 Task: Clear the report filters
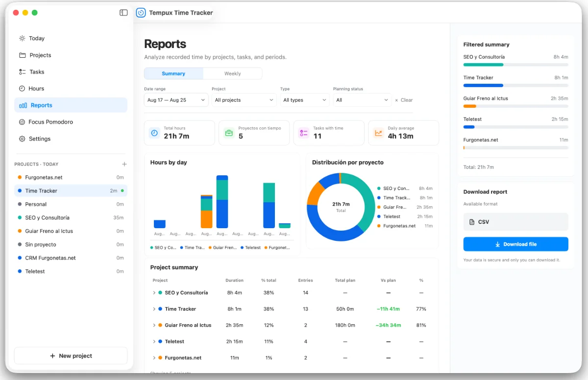click(404, 100)
